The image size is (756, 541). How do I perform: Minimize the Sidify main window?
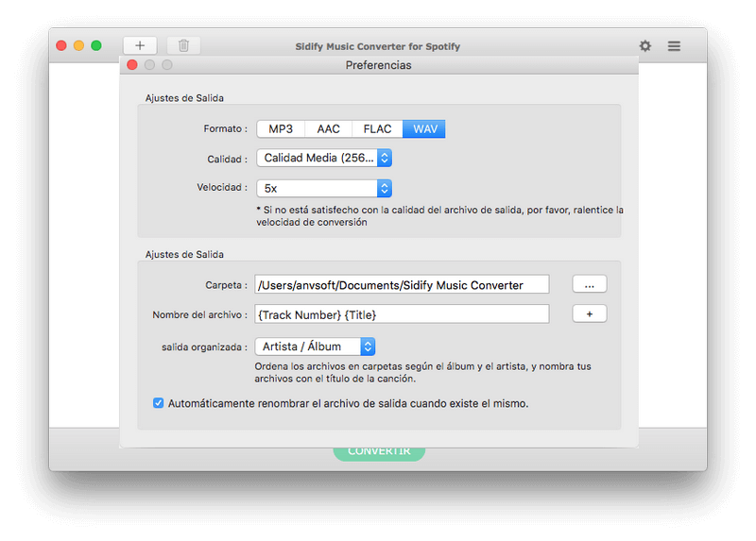point(78,45)
